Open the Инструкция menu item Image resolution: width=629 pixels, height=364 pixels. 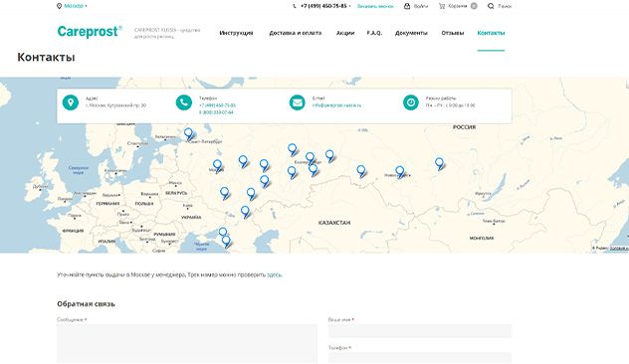tap(236, 33)
